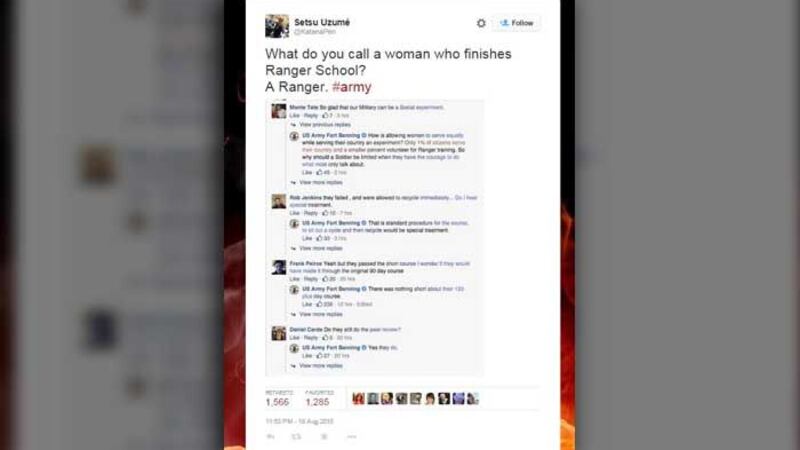Open the more options ellipsis icon

pos(352,437)
